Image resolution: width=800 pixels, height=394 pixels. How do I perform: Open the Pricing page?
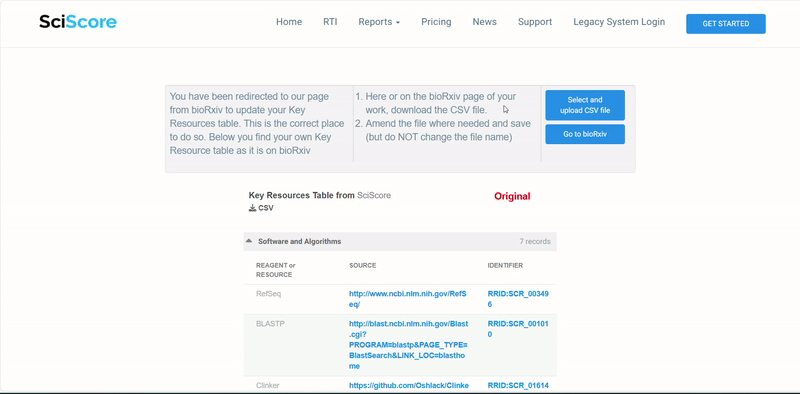pyautogui.click(x=436, y=22)
